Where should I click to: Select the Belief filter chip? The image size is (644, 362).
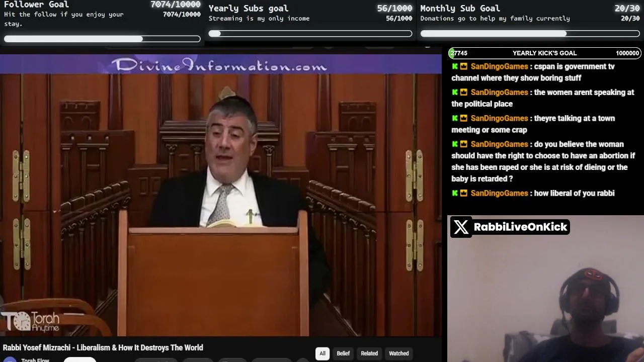pos(343,353)
